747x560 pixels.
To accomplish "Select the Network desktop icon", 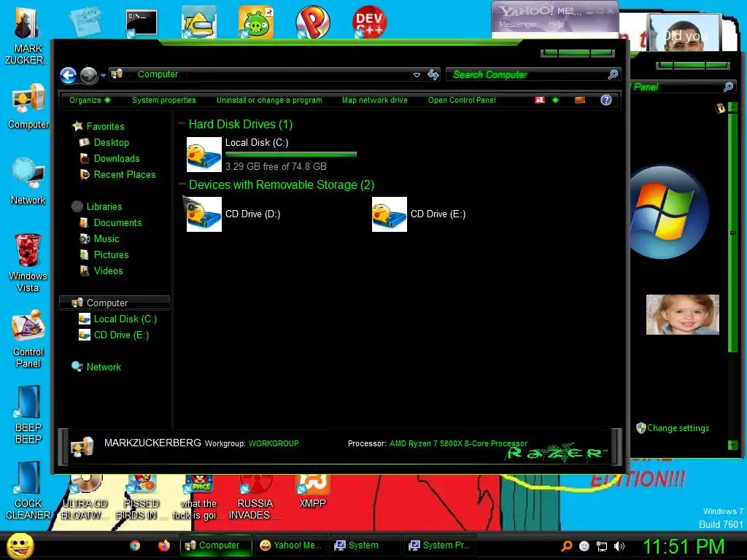I will (28, 182).
